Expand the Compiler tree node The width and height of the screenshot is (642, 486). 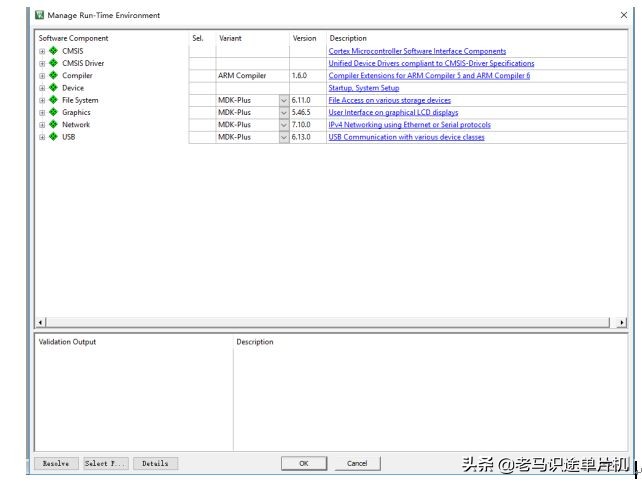(x=42, y=76)
